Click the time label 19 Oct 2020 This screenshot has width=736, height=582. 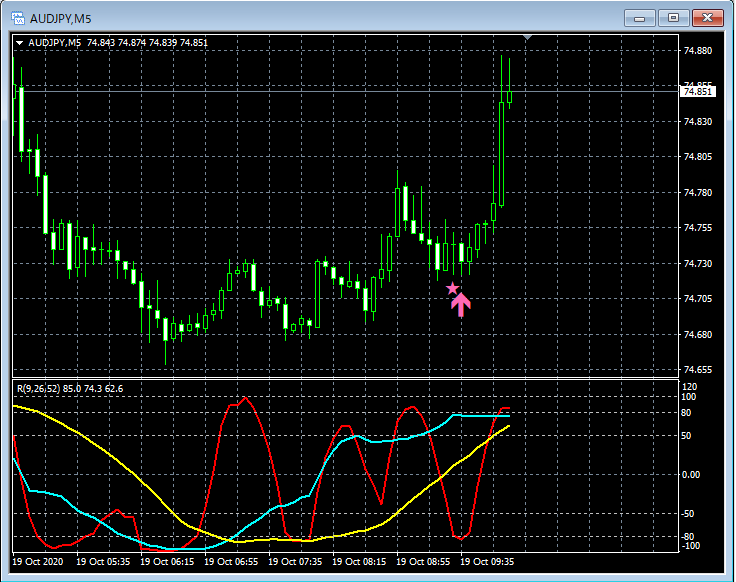[38, 561]
